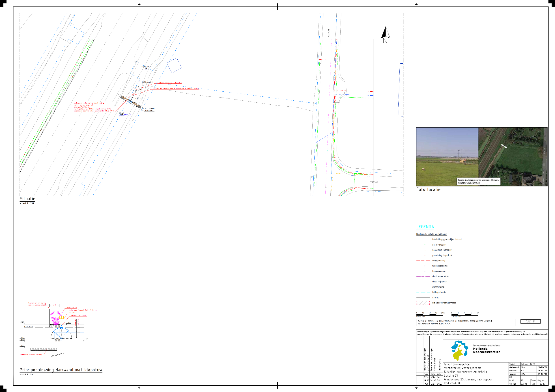This screenshot has height=392, width=555.
Task: Click the yellow klepstuw operating mechanism in detail
Action: (x=61, y=320)
